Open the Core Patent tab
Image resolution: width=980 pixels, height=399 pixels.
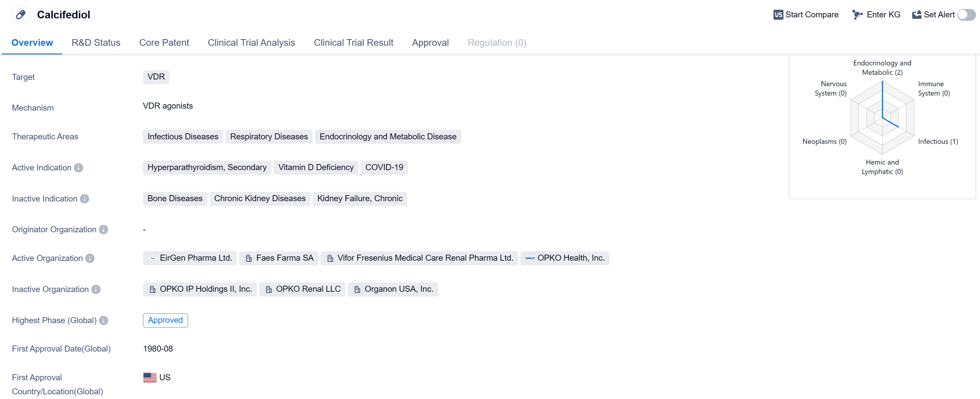tap(164, 43)
